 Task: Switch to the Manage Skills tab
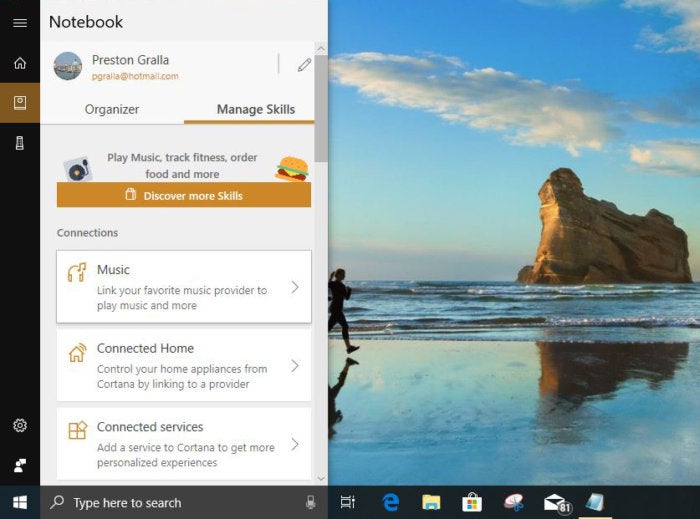point(256,109)
